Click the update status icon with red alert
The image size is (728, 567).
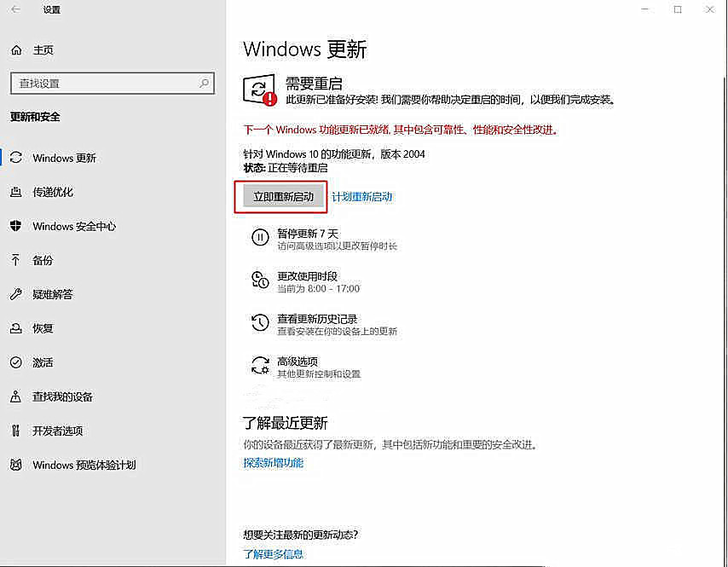260,90
